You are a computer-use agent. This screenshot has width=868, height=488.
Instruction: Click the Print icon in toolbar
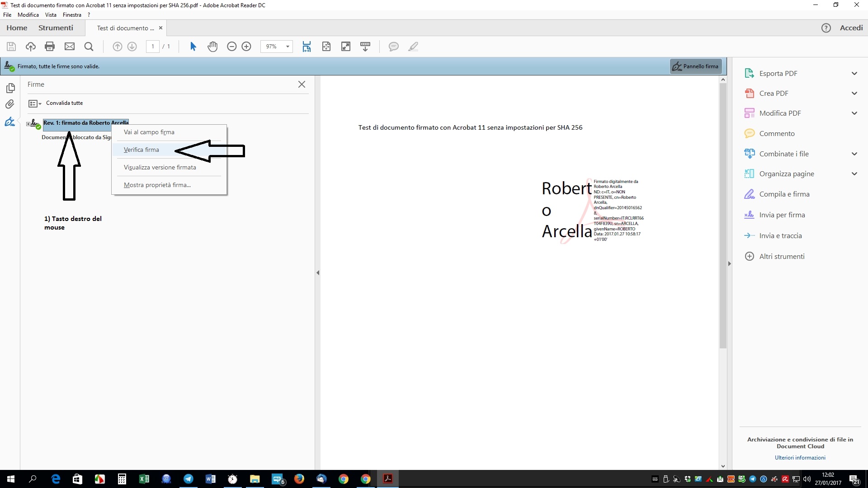(50, 47)
